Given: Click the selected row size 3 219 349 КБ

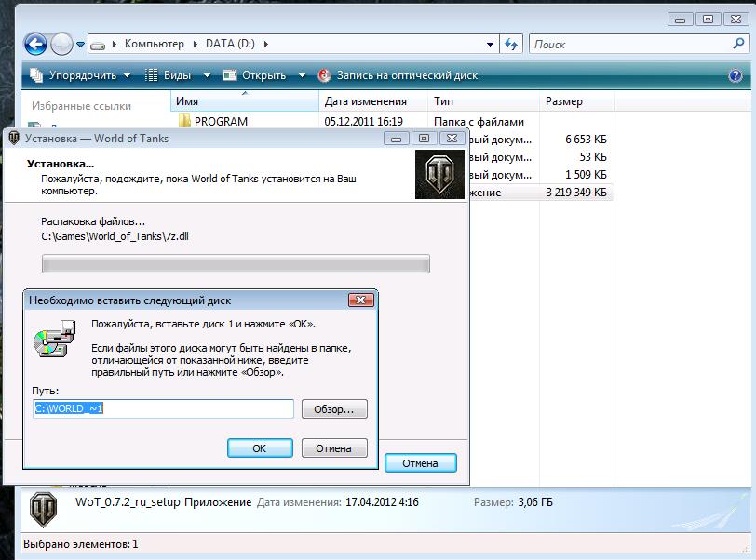Looking at the screenshot, I should coord(576,193).
